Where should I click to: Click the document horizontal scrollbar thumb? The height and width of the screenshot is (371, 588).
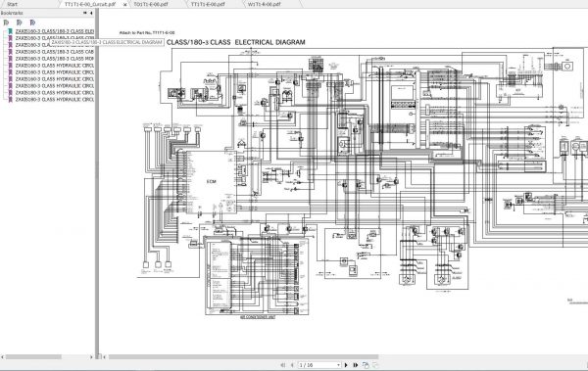tap(243, 357)
